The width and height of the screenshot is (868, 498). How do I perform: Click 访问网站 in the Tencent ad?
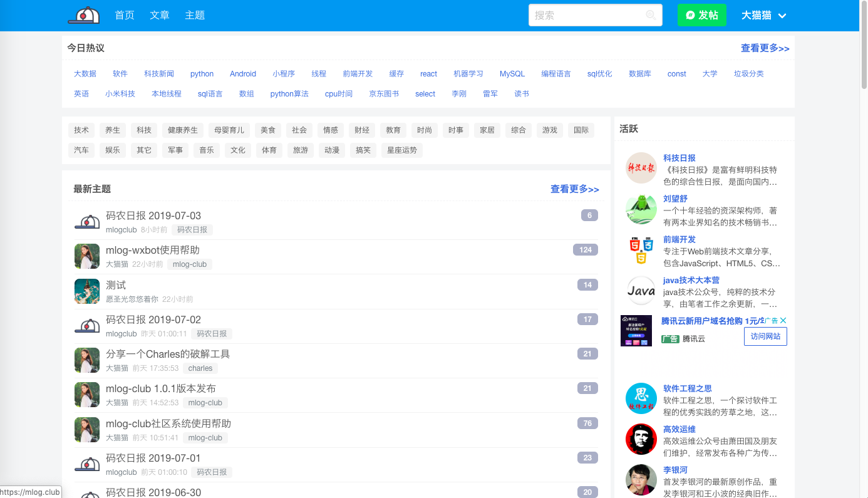pyautogui.click(x=765, y=336)
